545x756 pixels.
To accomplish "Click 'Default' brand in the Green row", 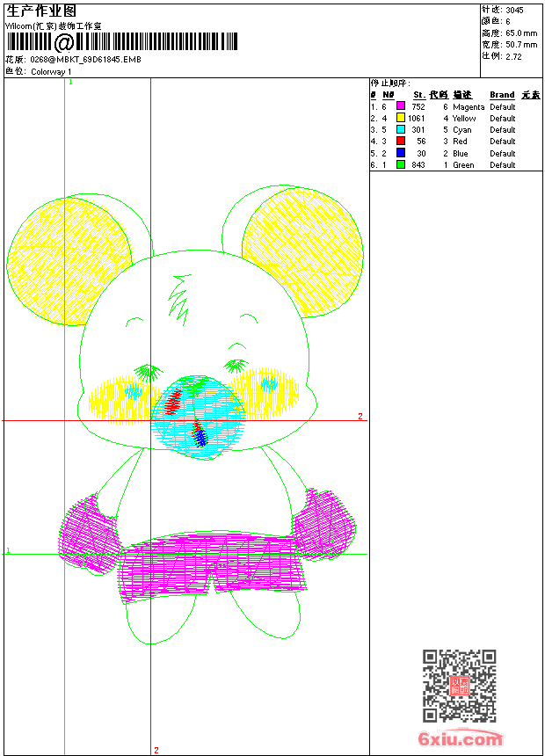I will coord(503,165).
